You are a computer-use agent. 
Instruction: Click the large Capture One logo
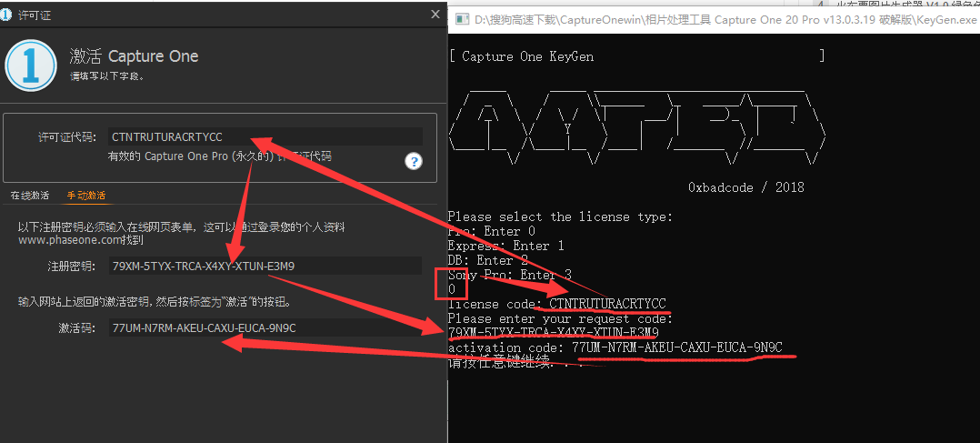(31, 65)
